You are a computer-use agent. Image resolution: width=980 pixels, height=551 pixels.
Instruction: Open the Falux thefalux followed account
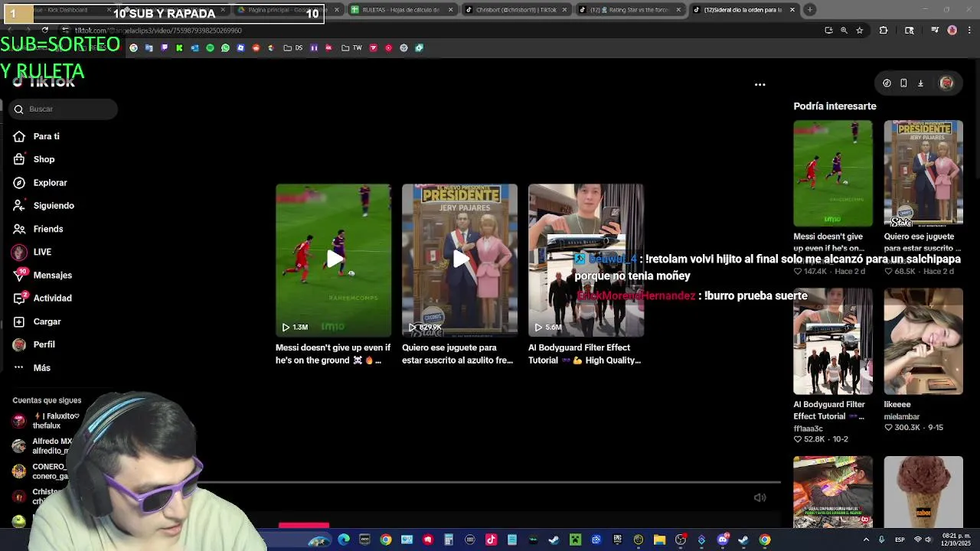pyautogui.click(x=46, y=421)
